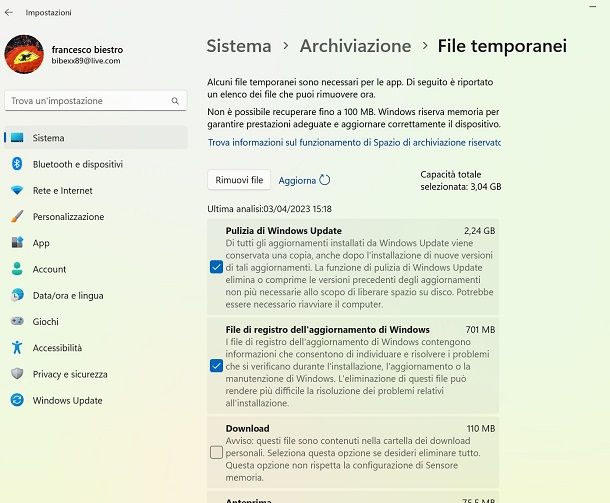This screenshot has width=610, height=503.
Task: Click the Personalizzazione paintbrush icon
Action: point(17,216)
